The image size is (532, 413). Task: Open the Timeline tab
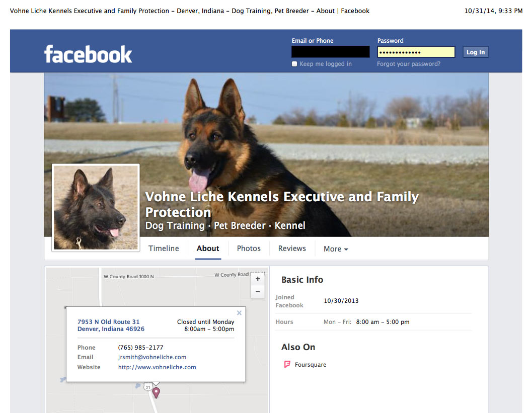(164, 248)
